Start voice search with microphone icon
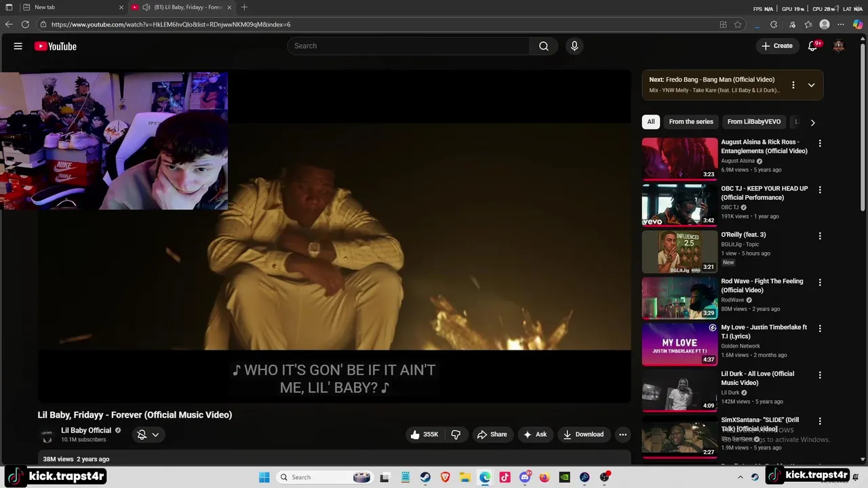 coord(574,46)
